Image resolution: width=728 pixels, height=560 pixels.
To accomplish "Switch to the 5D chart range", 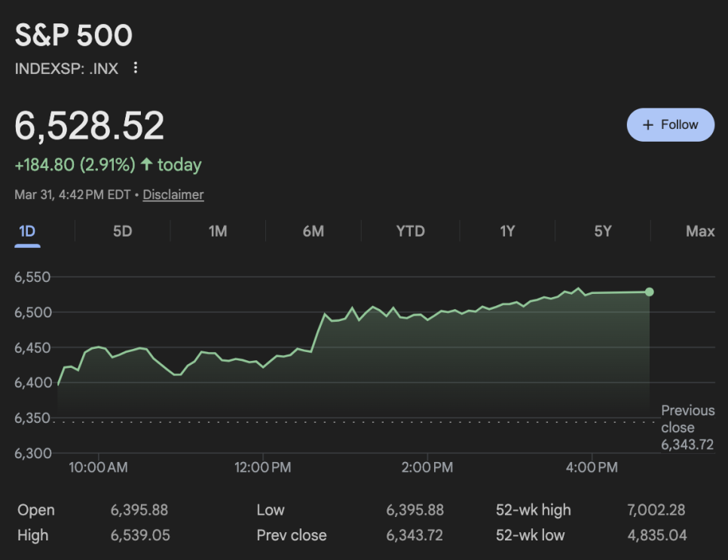I will [x=122, y=231].
